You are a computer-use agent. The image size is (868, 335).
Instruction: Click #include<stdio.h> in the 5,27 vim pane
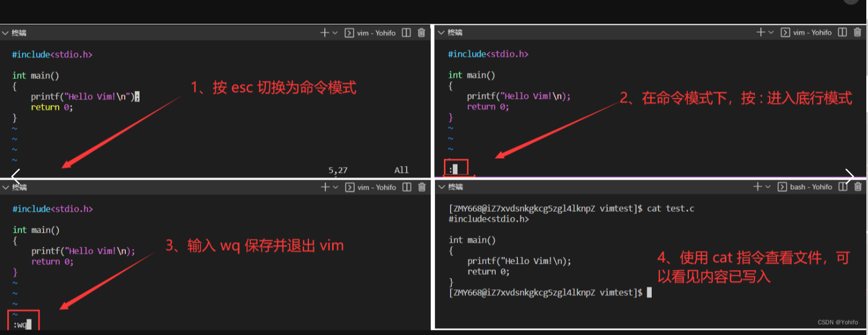click(53, 55)
